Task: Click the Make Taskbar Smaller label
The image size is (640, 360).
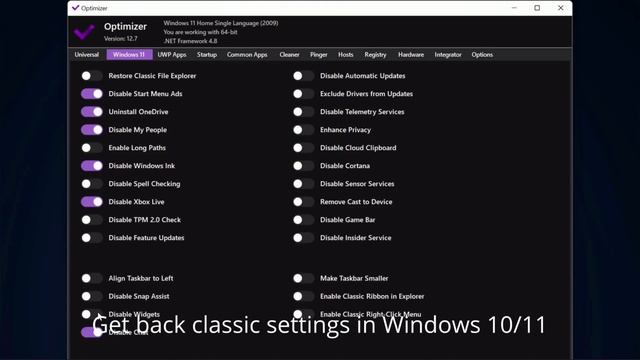Action: pos(354,278)
